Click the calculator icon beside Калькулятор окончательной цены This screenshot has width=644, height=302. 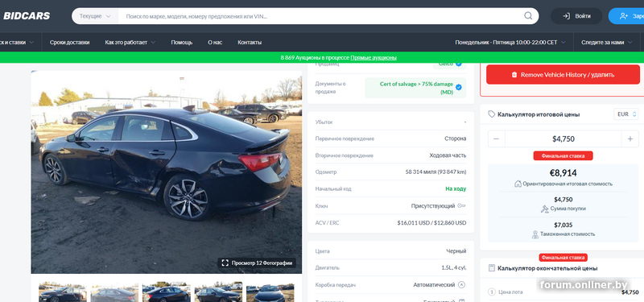[492, 268]
